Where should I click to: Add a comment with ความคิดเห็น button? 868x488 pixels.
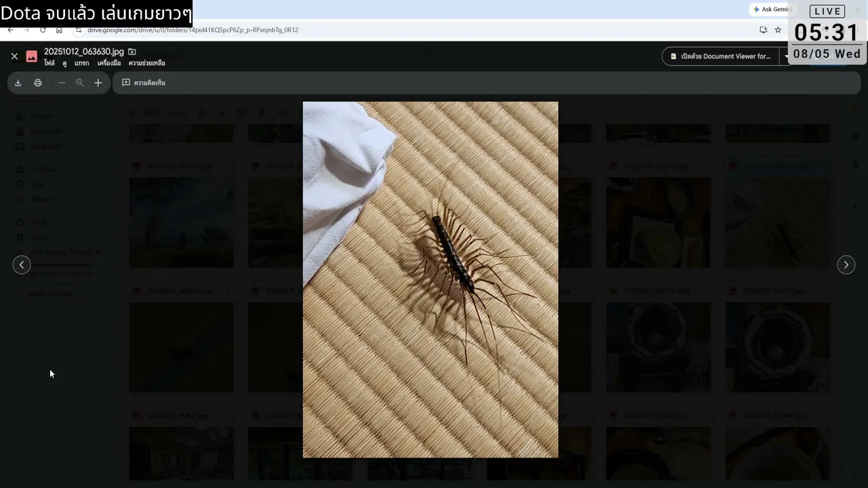coord(144,83)
